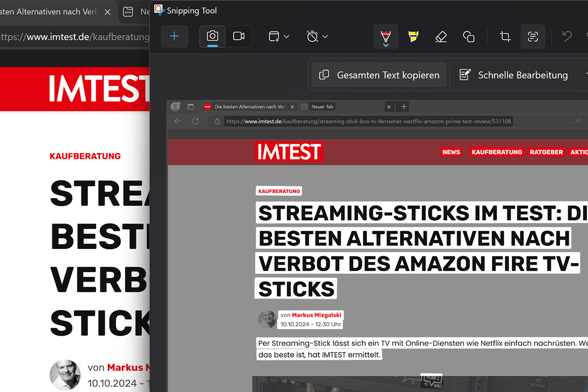Screen dimensions: 588x392
Task: Click red KAUFBERATUNG link in background page
Action: (x=85, y=156)
